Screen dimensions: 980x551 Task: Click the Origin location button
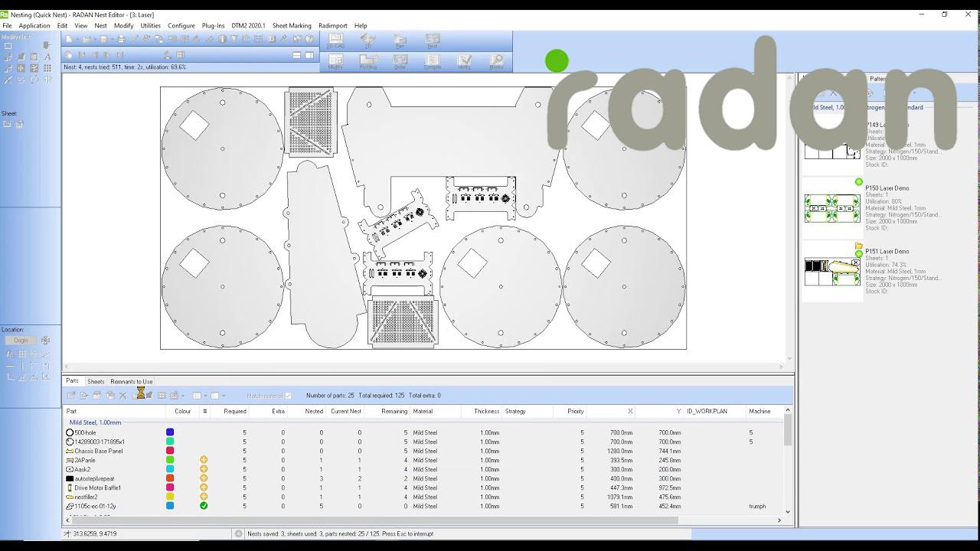tap(21, 341)
